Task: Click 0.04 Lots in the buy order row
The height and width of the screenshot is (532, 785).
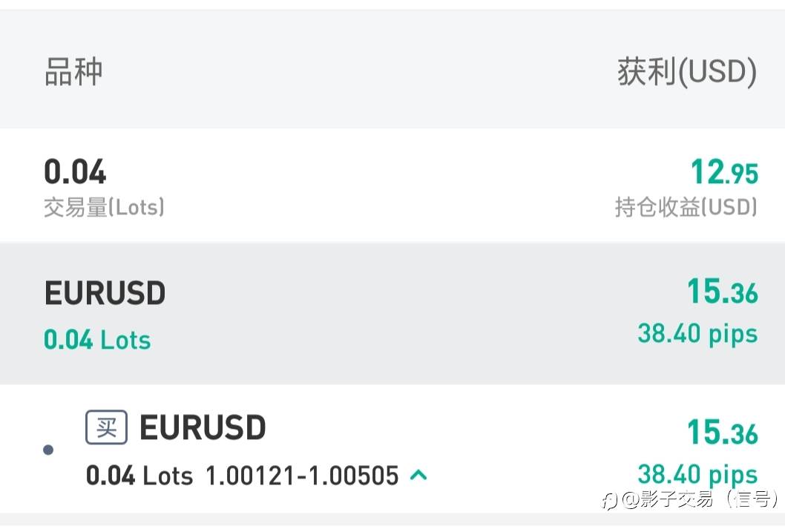Action: pos(139,475)
